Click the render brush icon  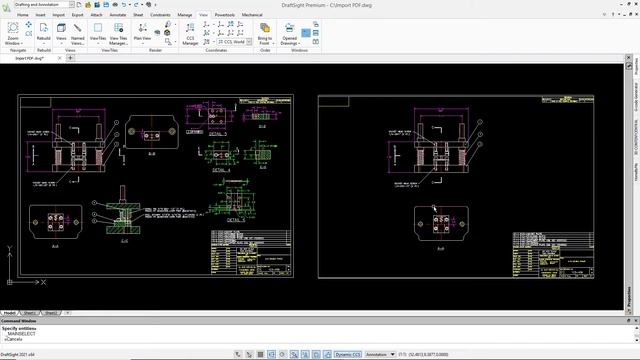point(168,24)
